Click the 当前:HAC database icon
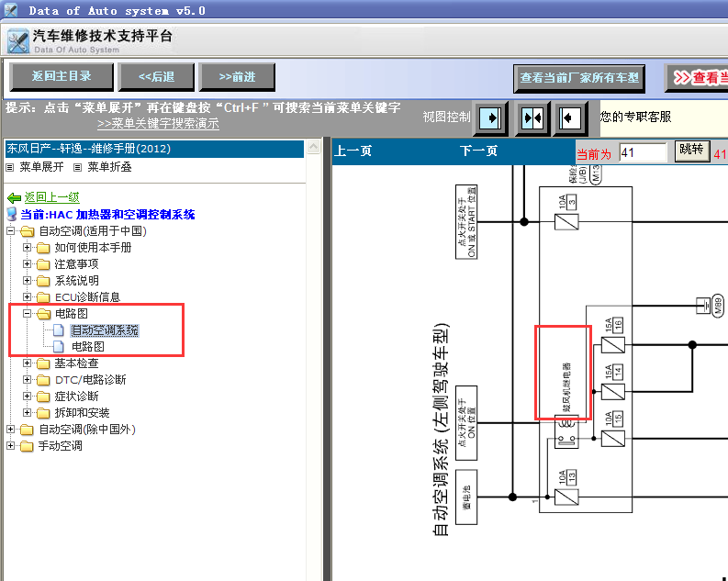 12,215
